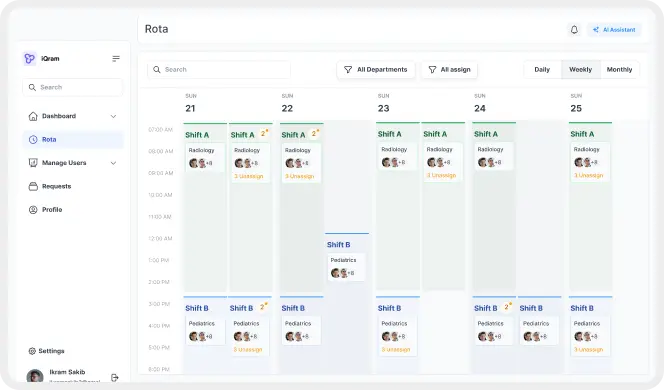
Task: Switch to the Monthly view tab
Action: [620, 69]
